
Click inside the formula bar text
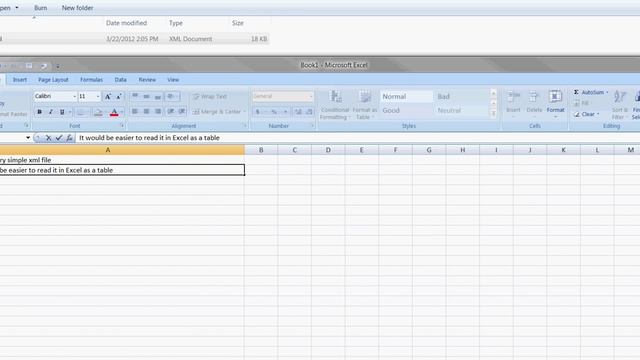coord(149,138)
